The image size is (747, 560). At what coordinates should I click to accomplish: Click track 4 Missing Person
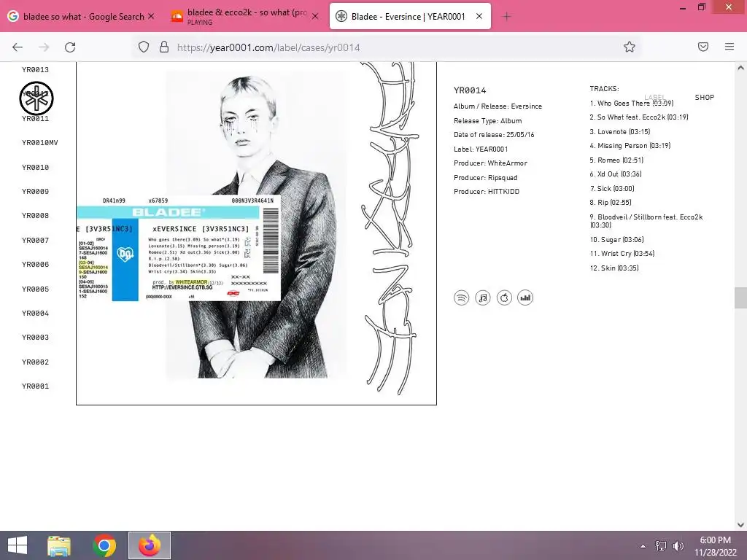pyautogui.click(x=630, y=146)
